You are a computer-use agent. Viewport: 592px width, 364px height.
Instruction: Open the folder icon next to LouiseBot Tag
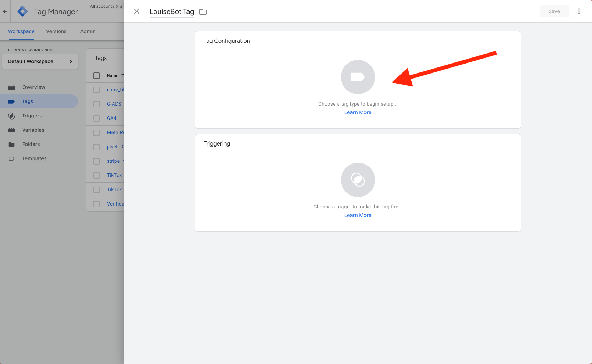[203, 12]
